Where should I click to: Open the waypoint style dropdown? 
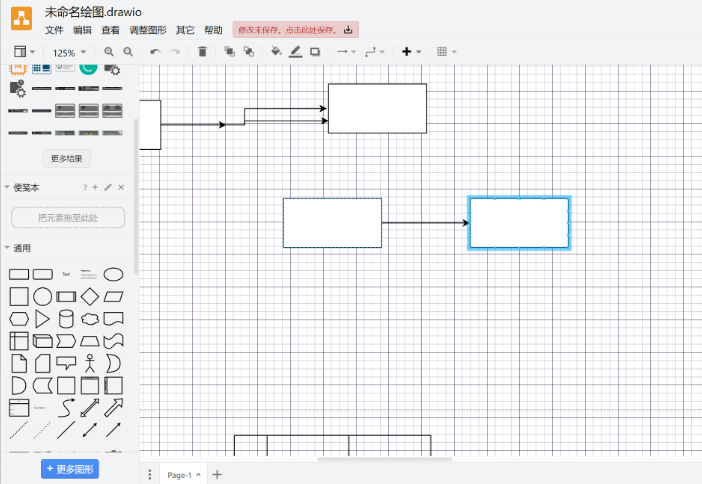[x=375, y=52]
